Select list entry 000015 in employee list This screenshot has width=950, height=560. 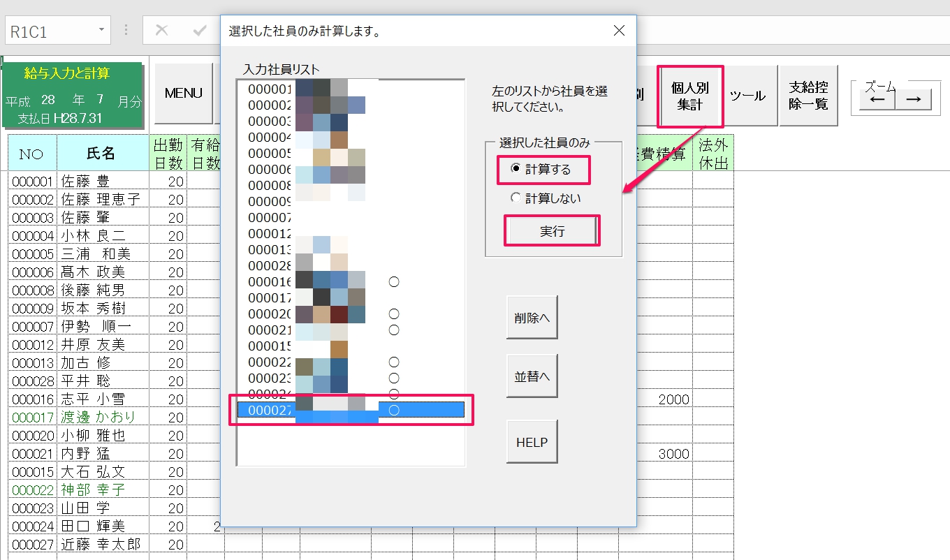click(351, 346)
